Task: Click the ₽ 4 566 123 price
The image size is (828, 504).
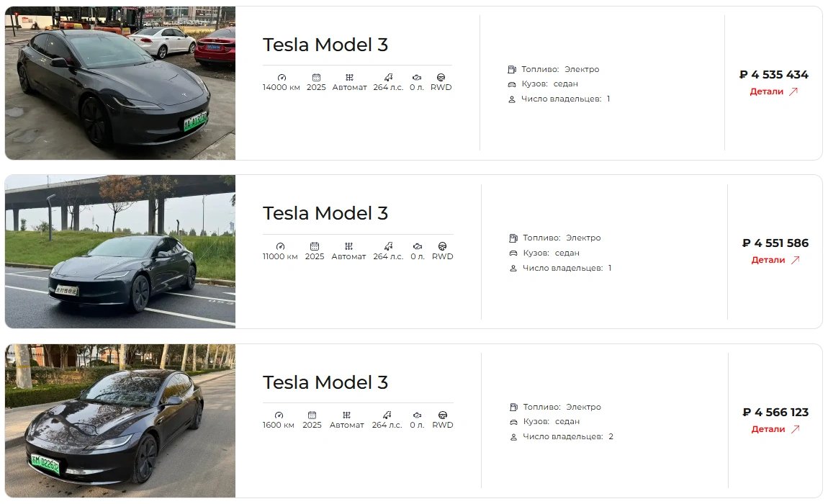Action: pyautogui.click(x=775, y=413)
